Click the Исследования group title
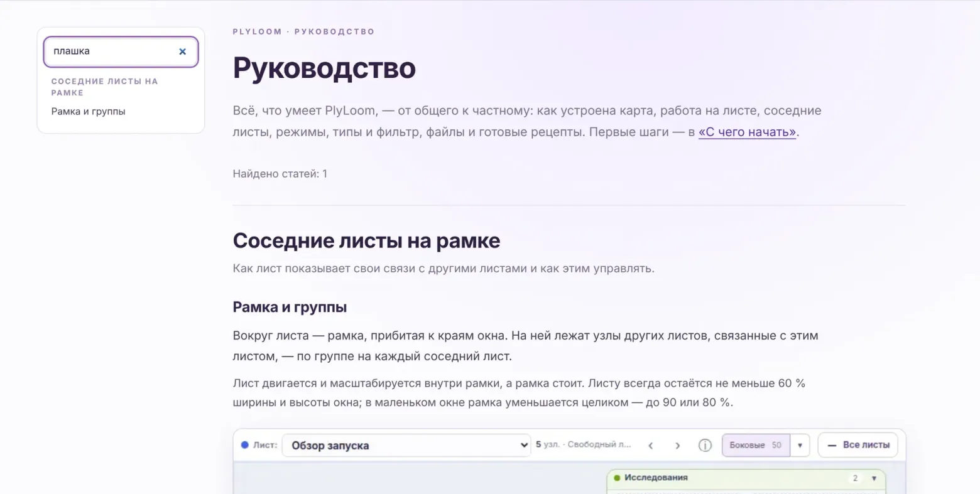 click(x=655, y=478)
